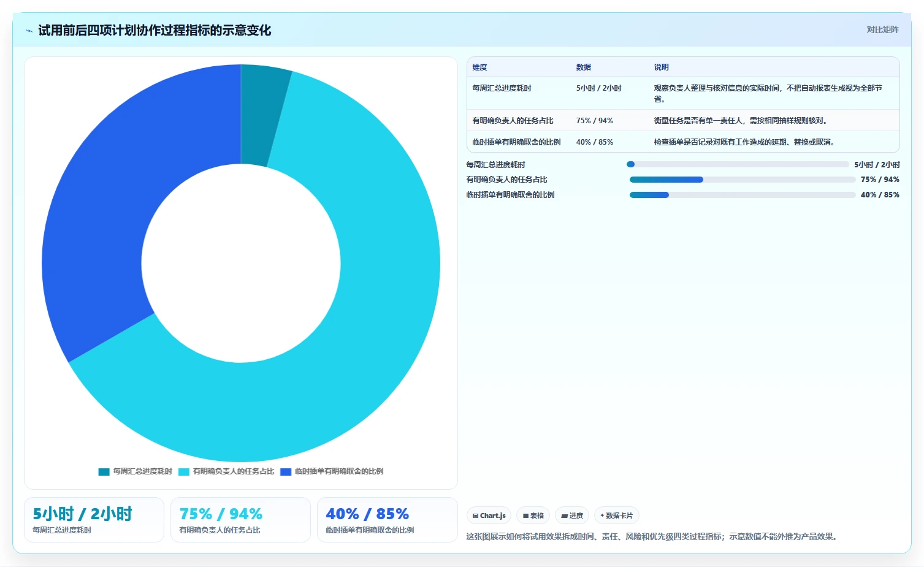Click the 维度 column header

pos(479,67)
